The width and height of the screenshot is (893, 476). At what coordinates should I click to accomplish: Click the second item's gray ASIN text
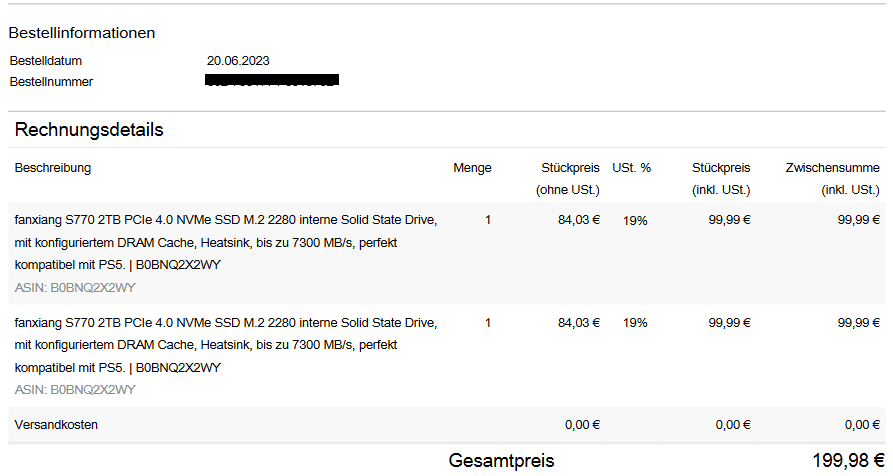[x=75, y=390]
